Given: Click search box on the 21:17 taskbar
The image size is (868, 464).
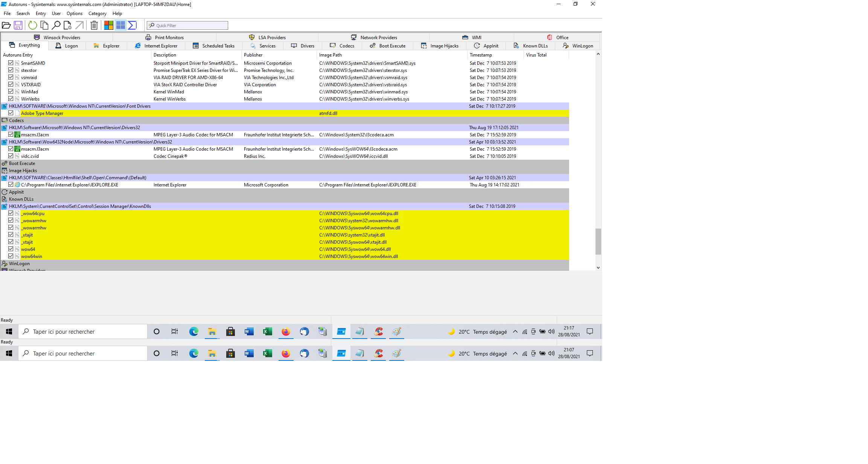Looking at the screenshot, I should pyautogui.click(x=83, y=331).
